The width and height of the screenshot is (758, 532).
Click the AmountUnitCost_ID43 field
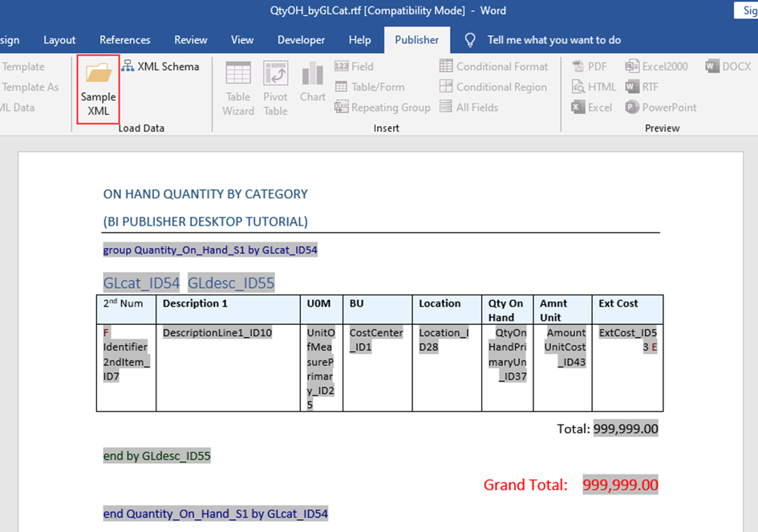click(565, 347)
